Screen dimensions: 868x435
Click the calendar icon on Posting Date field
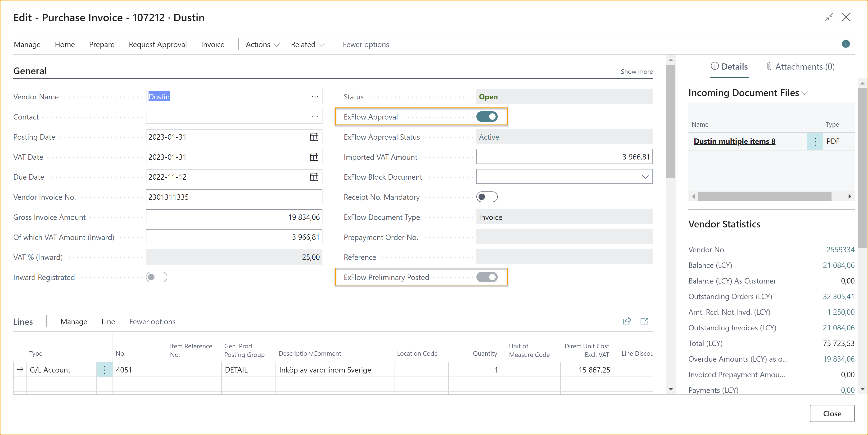click(314, 137)
